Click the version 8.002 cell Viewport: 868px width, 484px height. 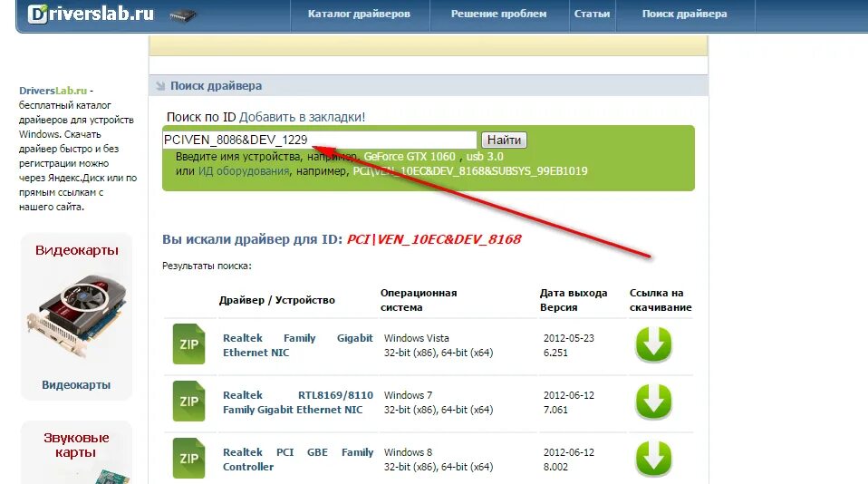(555, 467)
